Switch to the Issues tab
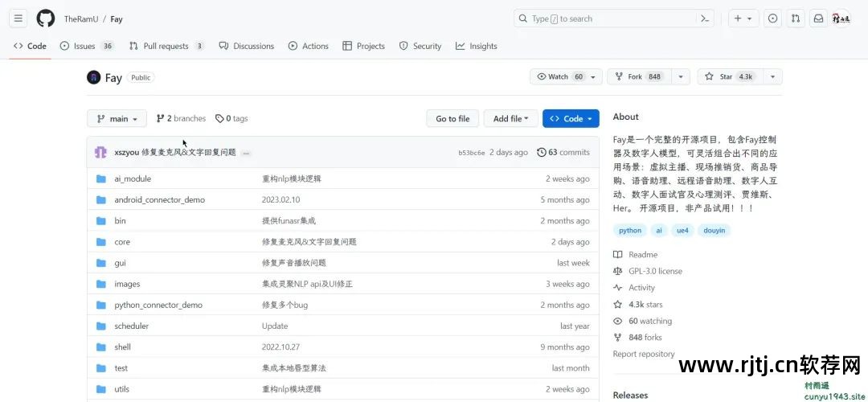The image size is (868, 402). tap(86, 46)
